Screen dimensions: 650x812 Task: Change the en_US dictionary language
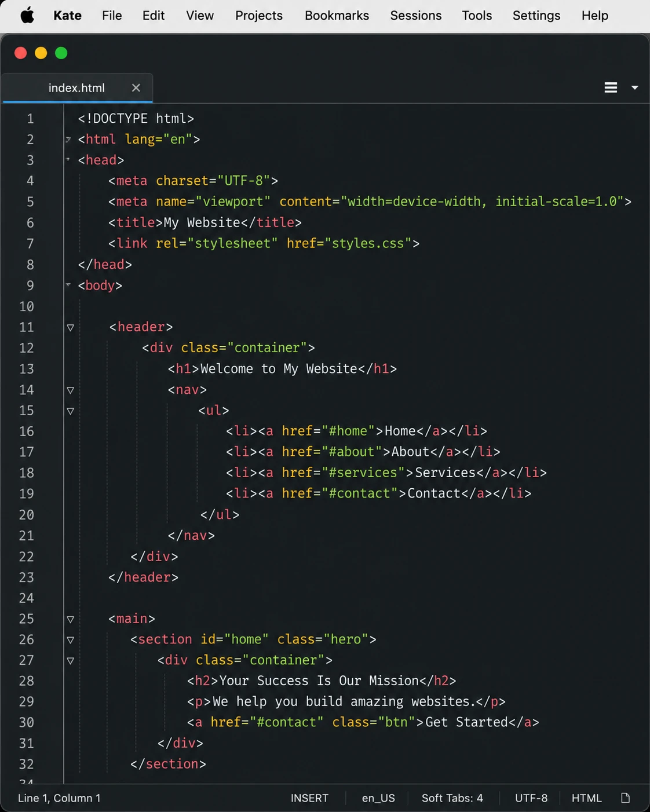[x=378, y=798]
